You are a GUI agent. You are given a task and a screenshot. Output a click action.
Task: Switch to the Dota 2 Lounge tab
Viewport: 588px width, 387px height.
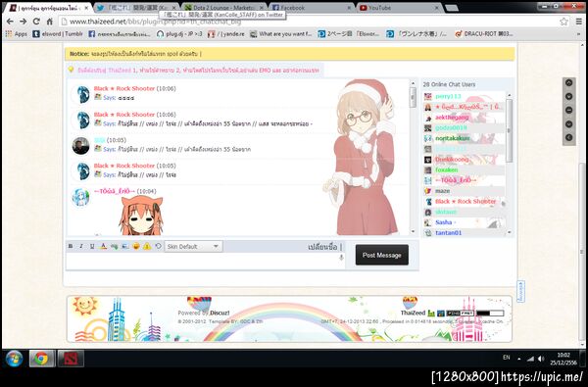click(224, 8)
